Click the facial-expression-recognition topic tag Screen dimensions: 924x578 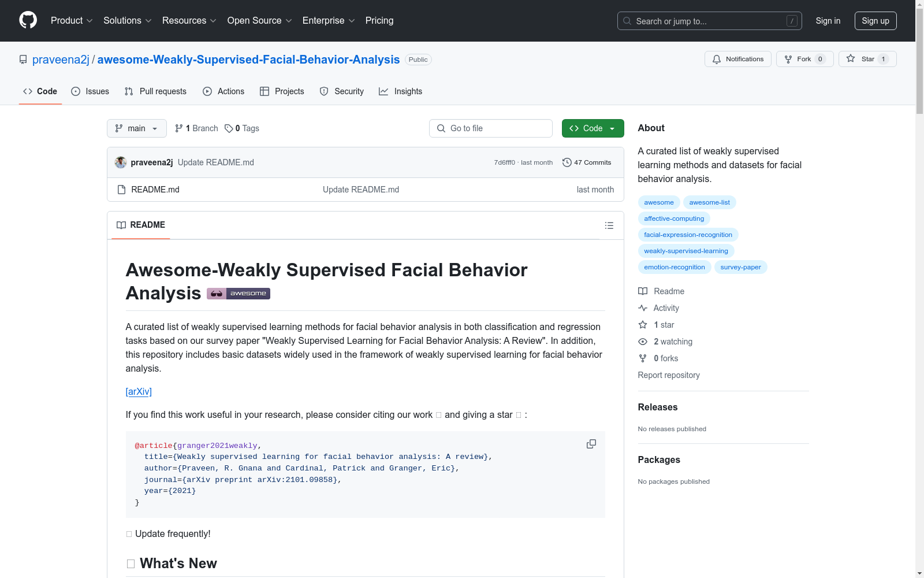click(688, 235)
